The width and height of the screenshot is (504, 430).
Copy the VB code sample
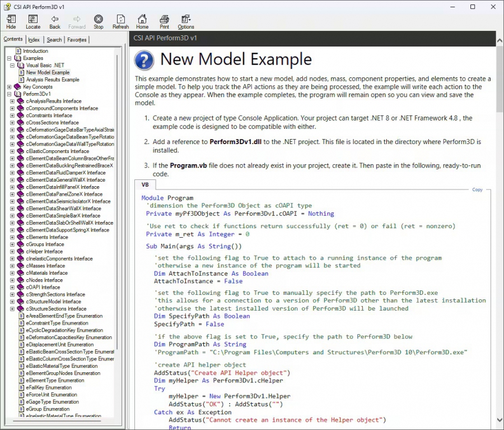477,189
